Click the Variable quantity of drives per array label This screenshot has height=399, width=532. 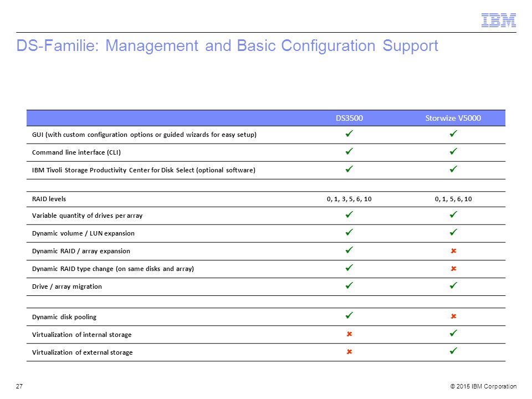(87, 216)
